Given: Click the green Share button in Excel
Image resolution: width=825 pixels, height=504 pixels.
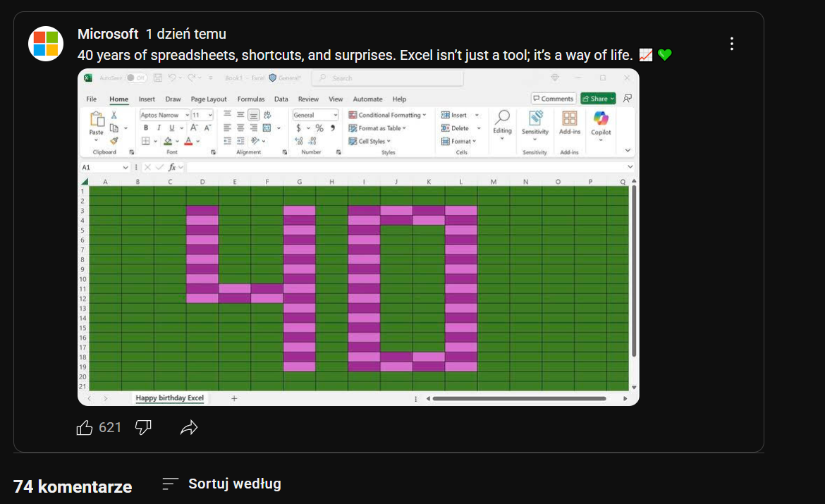Looking at the screenshot, I should (x=598, y=99).
